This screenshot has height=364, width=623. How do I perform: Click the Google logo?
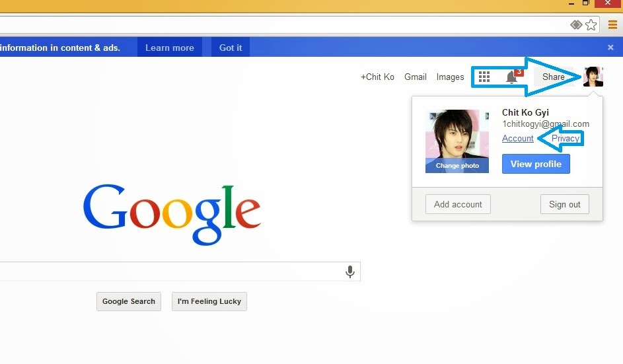coord(172,214)
